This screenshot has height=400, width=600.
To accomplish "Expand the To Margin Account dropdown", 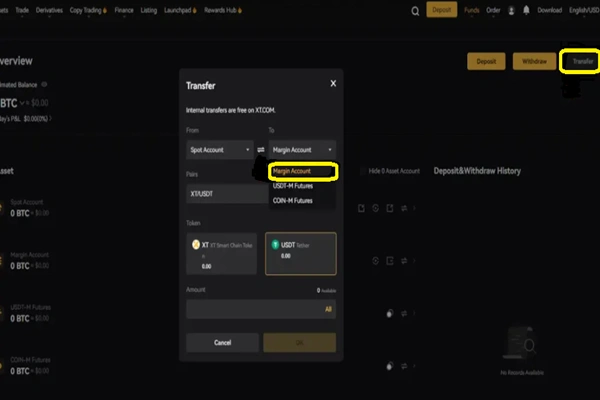I will 302,150.
